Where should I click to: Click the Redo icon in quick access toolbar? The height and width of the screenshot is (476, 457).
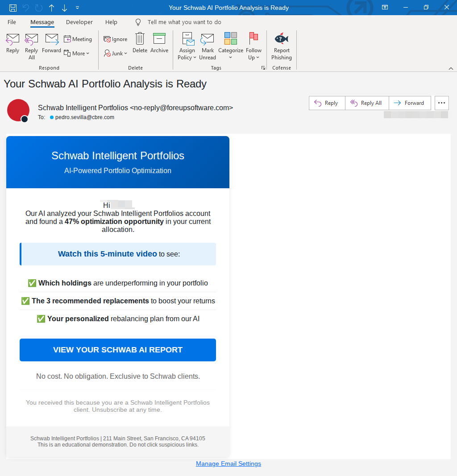tap(38, 8)
